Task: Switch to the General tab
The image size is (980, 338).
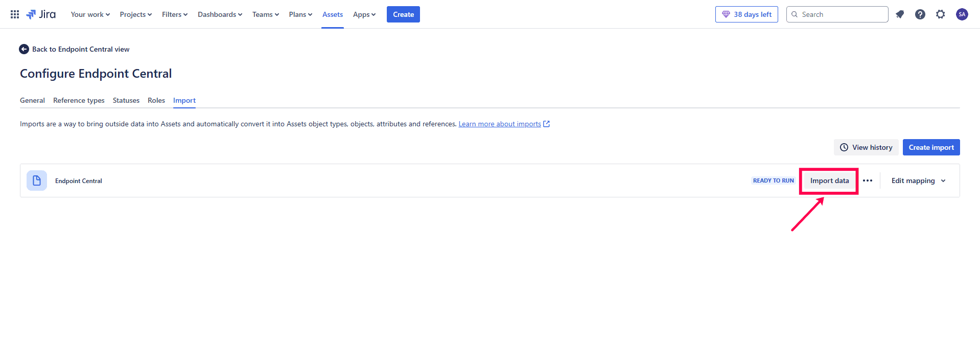Action: 32,100
